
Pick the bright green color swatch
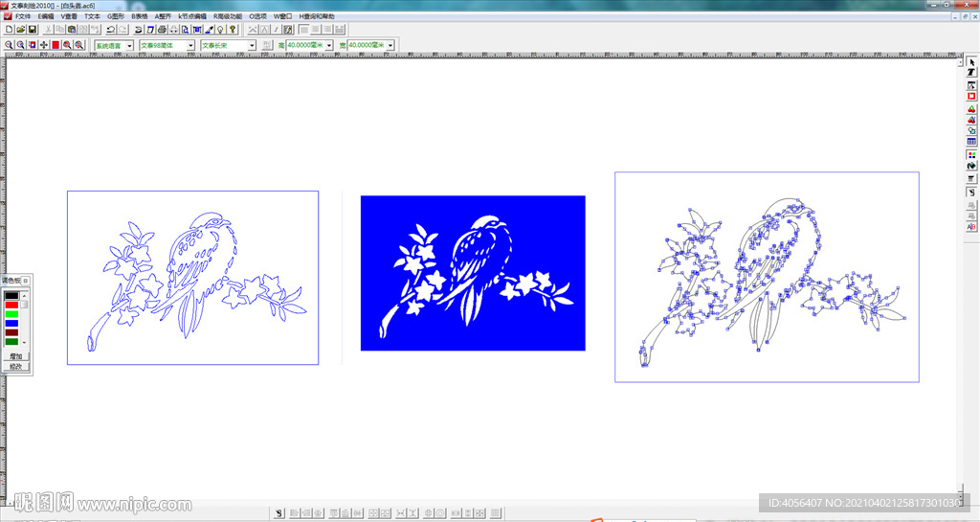coord(11,314)
